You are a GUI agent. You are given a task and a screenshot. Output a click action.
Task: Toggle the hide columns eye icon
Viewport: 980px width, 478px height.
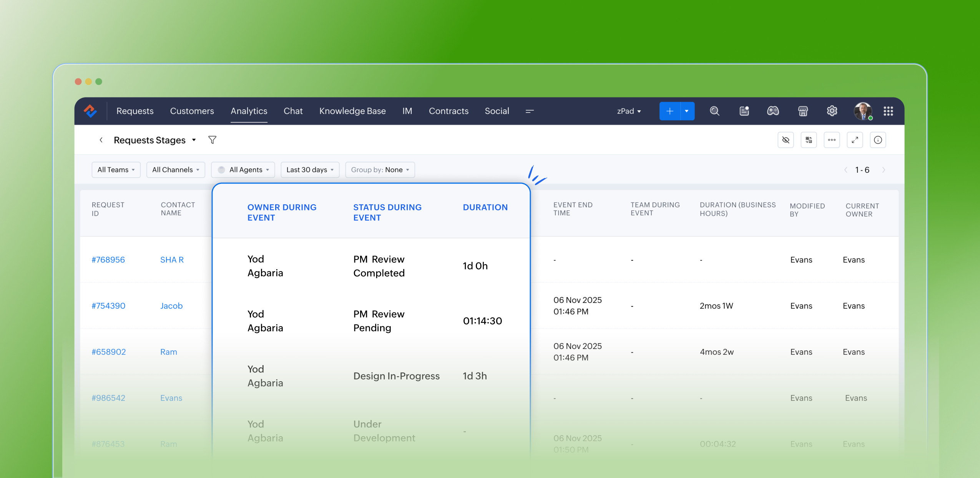786,140
